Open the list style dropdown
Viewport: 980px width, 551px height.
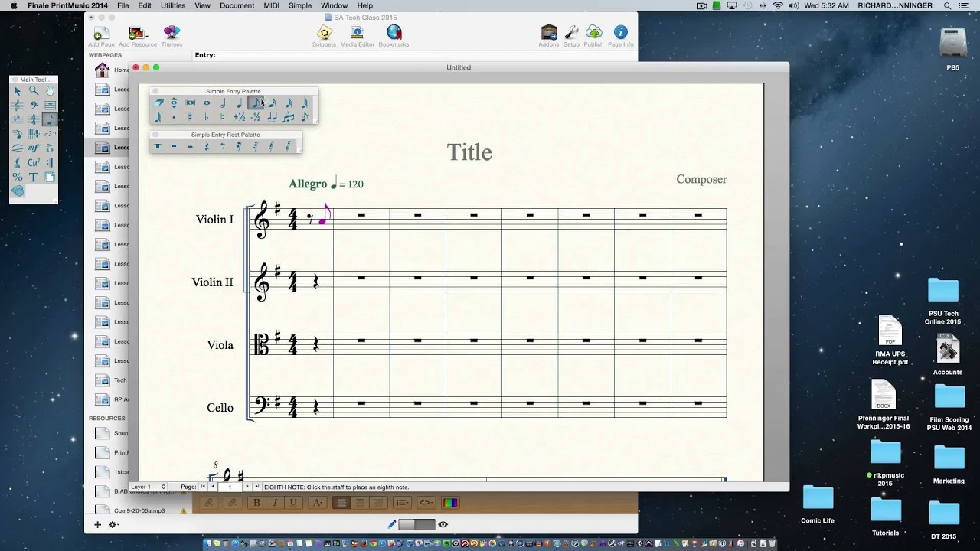coord(402,503)
